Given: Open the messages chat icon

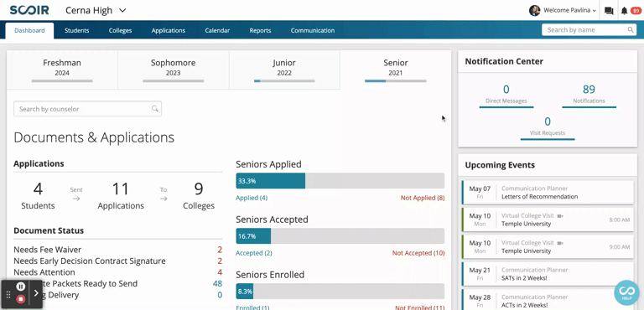Looking at the screenshot, I should (609, 11).
